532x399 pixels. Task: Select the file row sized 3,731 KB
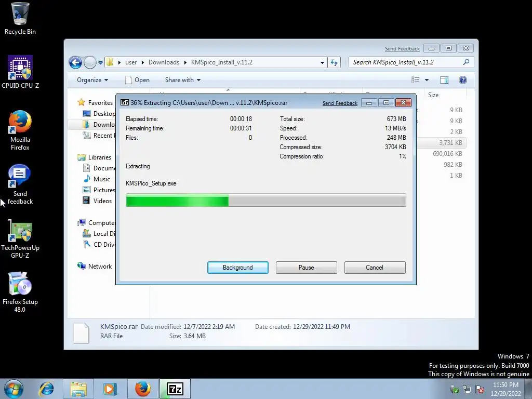tap(442, 143)
